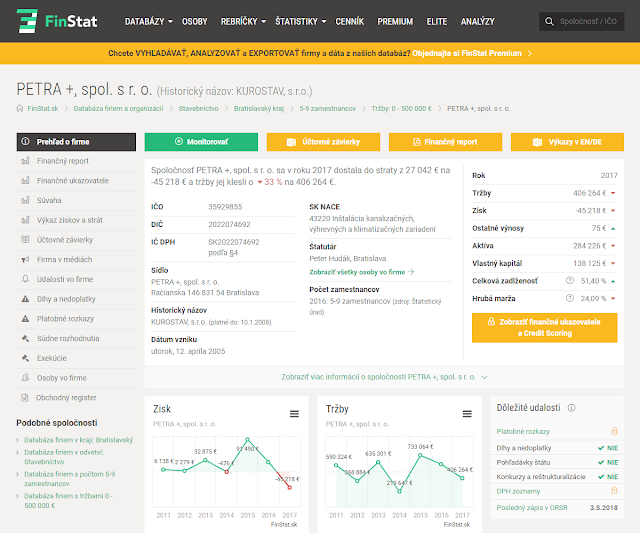The width and height of the screenshot is (640, 533).
Task: Click the warning icon for Platobné rozkazy
Action: [x=25, y=319]
